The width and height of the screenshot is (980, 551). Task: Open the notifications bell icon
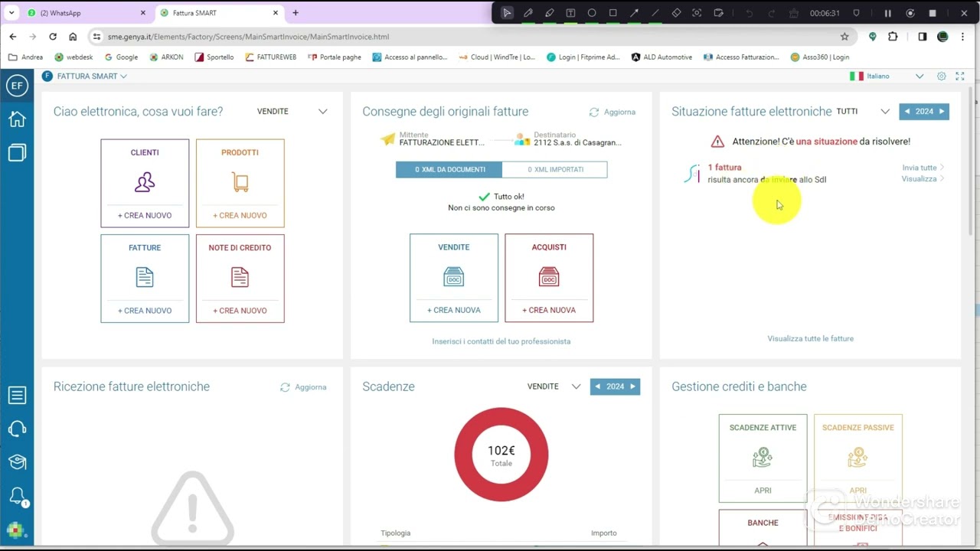pos(17,496)
